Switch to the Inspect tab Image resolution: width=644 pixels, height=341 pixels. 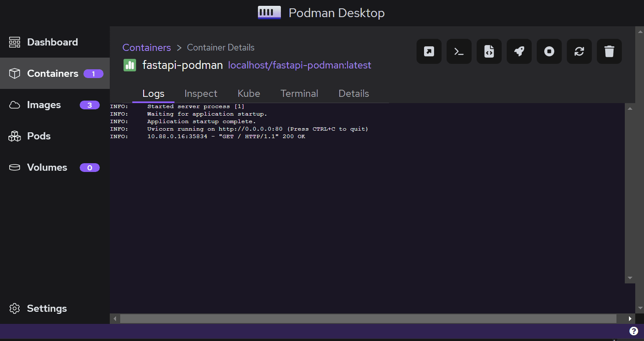(201, 93)
